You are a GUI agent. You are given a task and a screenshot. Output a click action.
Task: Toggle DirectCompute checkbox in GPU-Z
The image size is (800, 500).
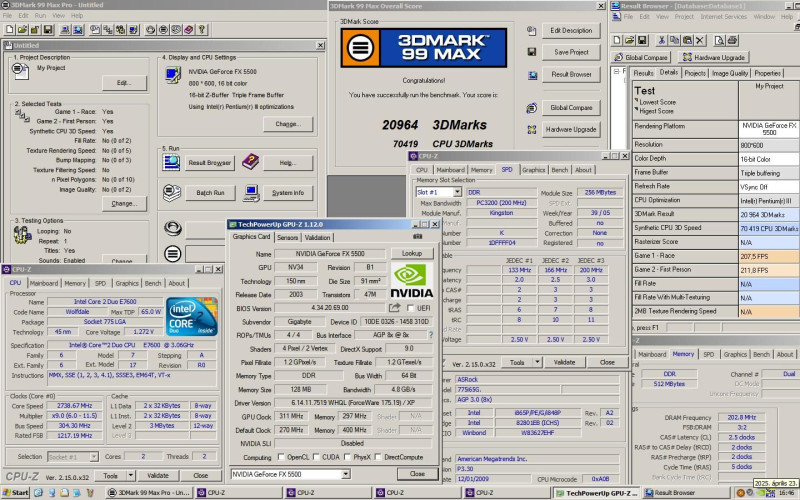pyautogui.click(x=378, y=457)
